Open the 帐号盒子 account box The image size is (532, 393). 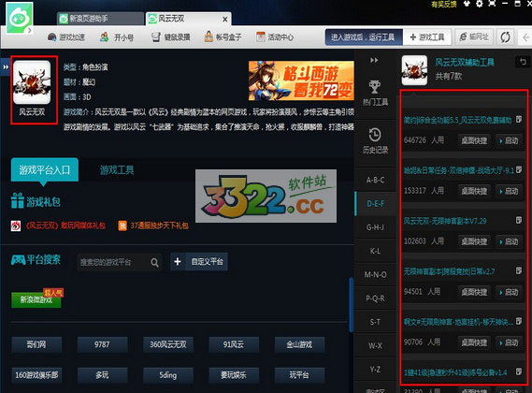(x=223, y=36)
